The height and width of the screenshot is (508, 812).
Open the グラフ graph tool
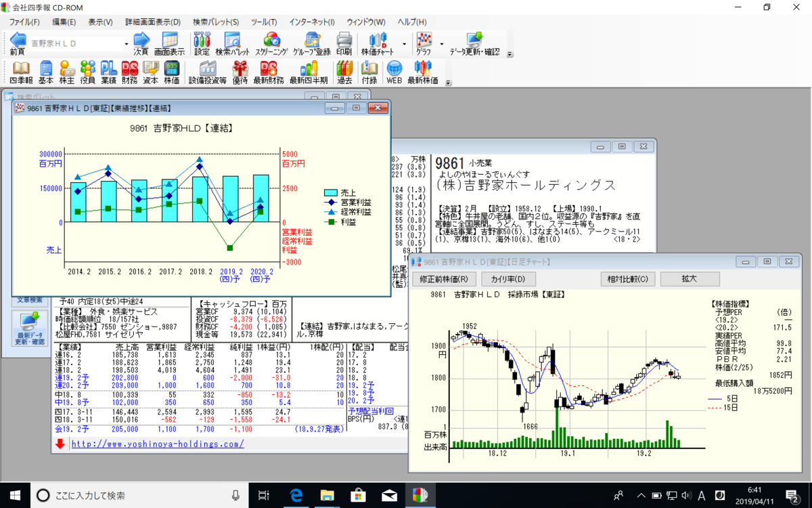(424, 43)
